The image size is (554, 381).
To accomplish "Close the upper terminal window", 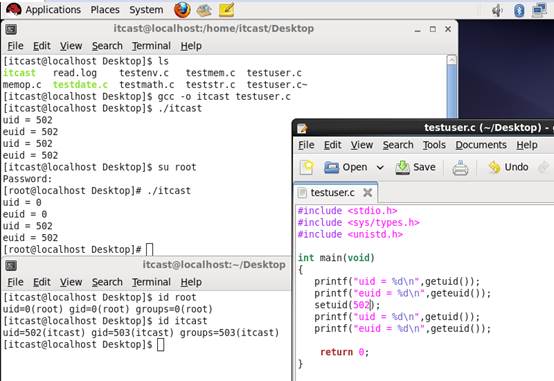I will click(x=448, y=29).
